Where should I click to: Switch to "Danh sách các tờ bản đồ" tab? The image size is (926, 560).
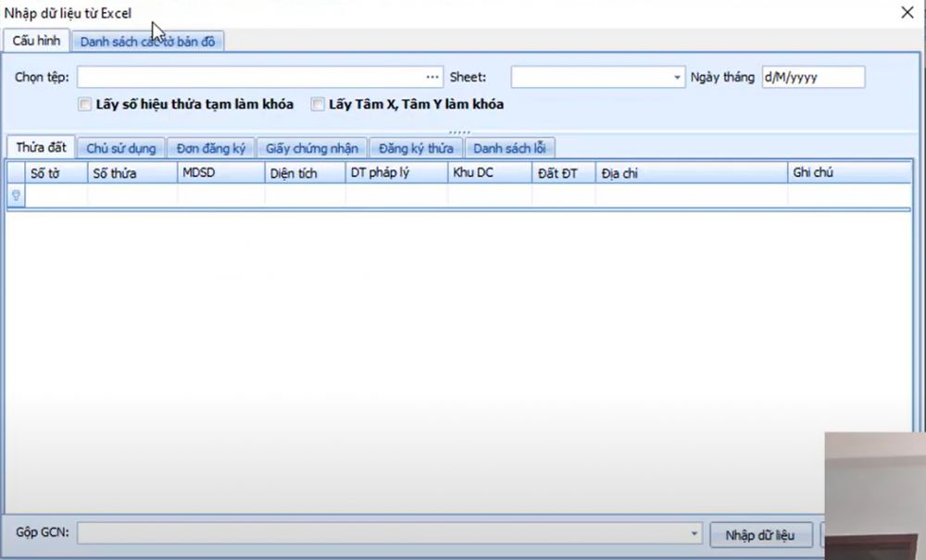tap(148, 41)
